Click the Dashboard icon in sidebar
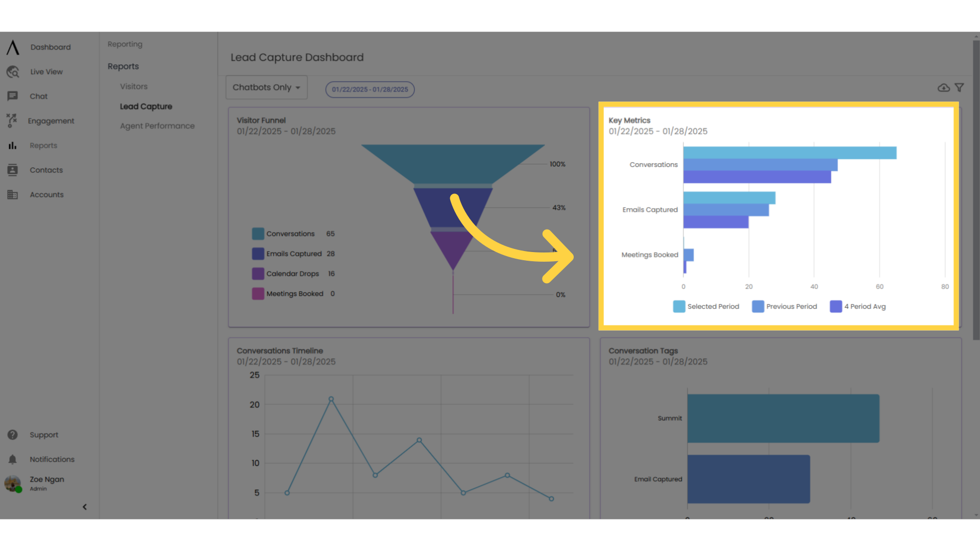The image size is (980, 551). [12, 47]
